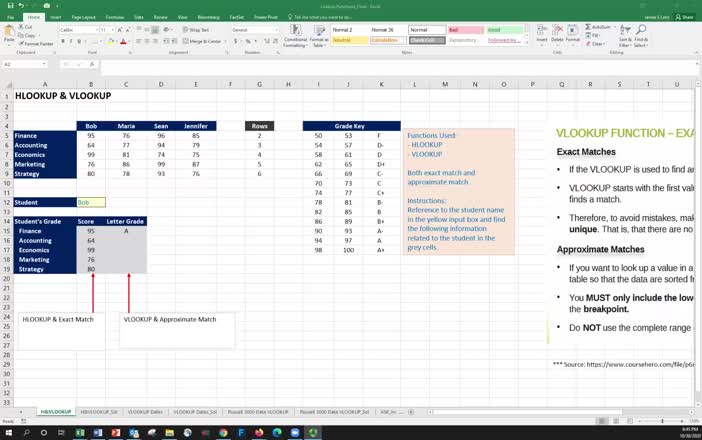Open the H&VLOOKUP_Sol sheet tab

tap(98, 412)
